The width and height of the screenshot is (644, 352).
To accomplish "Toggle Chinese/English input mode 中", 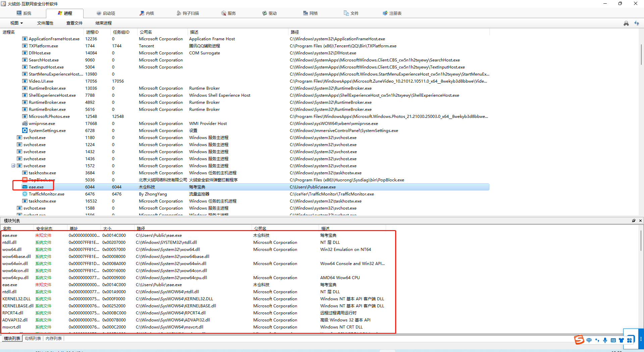I will coord(589,340).
